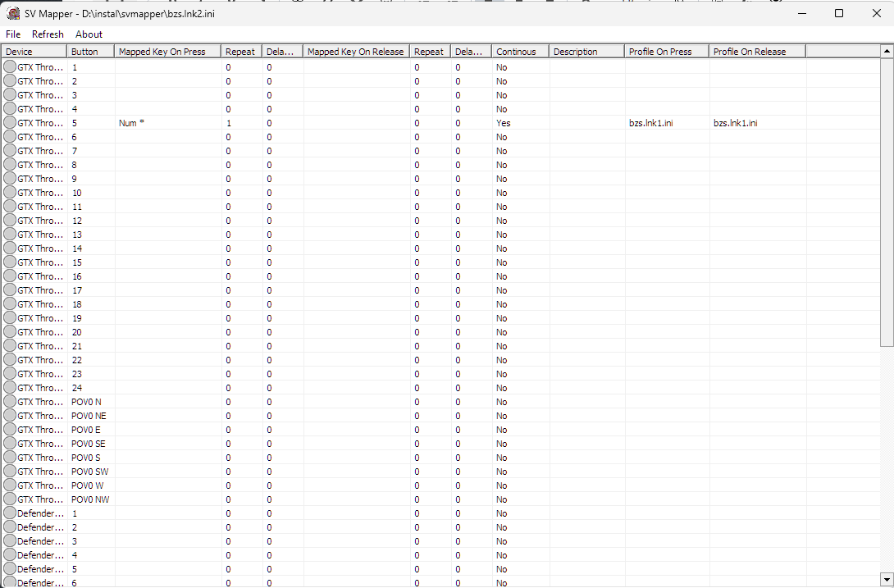Open the Refresh menu
The width and height of the screenshot is (894, 588).
[48, 34]
